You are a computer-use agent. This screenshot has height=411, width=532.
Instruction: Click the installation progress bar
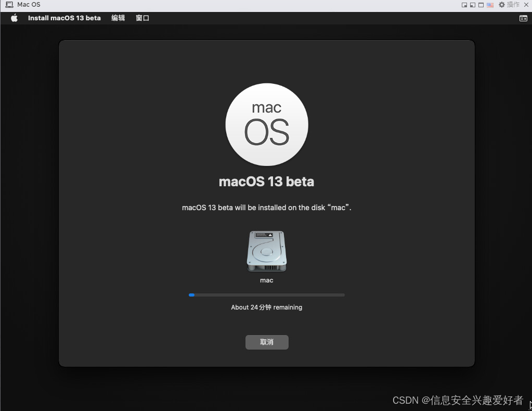click(267, 295)
